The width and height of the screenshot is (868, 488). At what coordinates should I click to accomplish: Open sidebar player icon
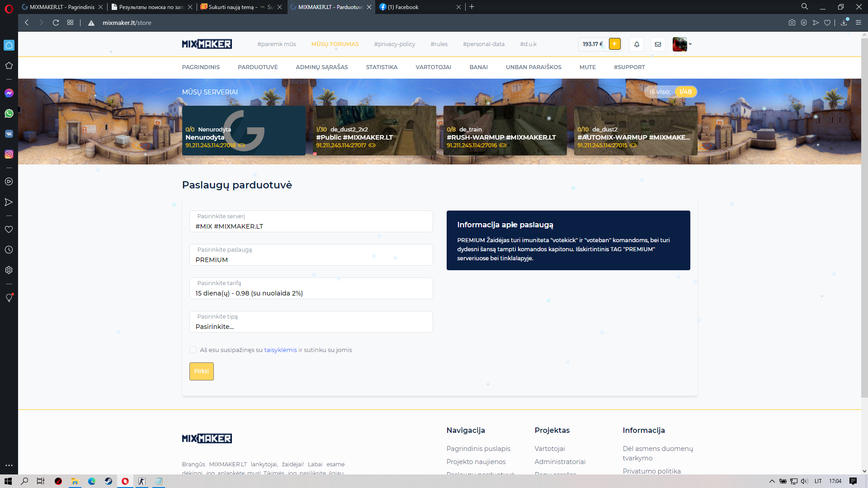coord(9,182)
